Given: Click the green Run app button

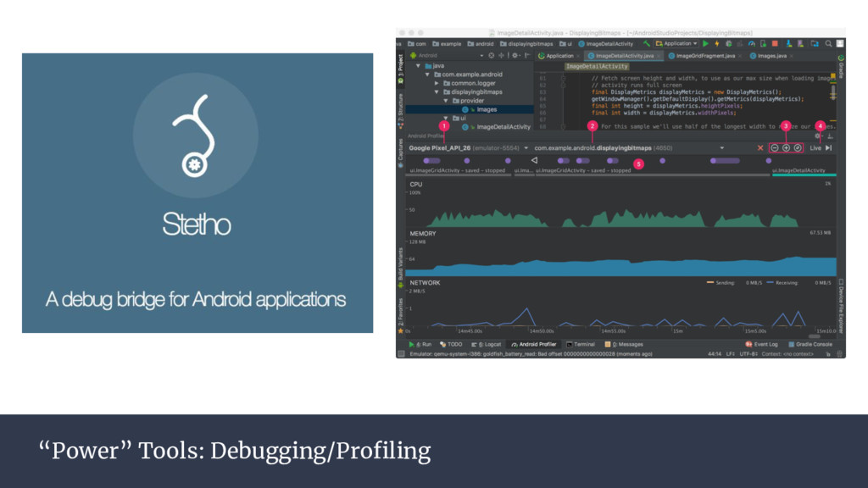Looking at the screenshot, I should point(705,44).
